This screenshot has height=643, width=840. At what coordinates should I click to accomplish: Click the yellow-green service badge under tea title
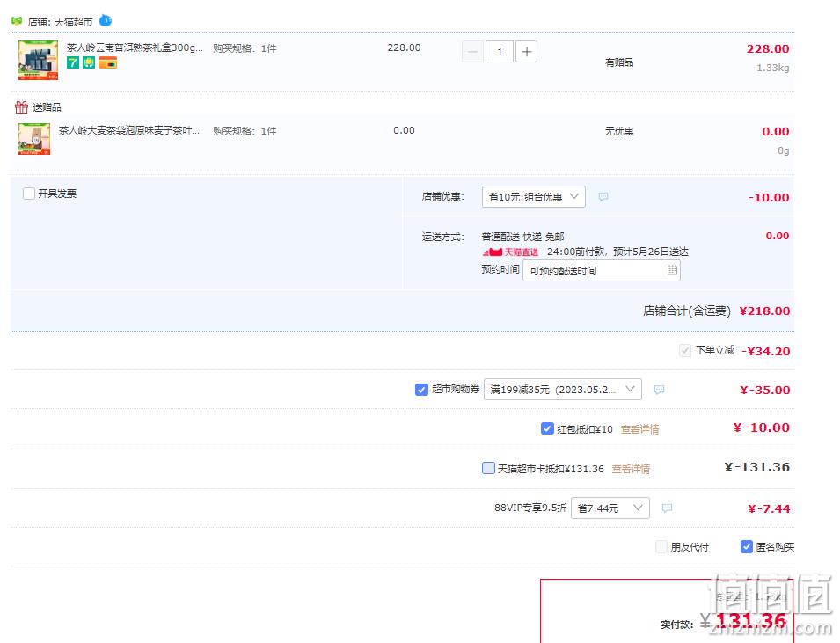click(x=88, y=62)
